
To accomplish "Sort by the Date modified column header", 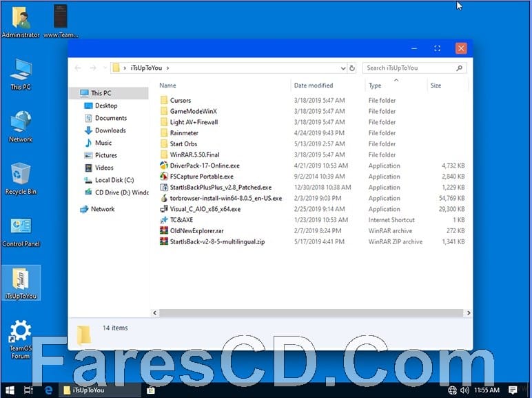I will coord(314,86).
